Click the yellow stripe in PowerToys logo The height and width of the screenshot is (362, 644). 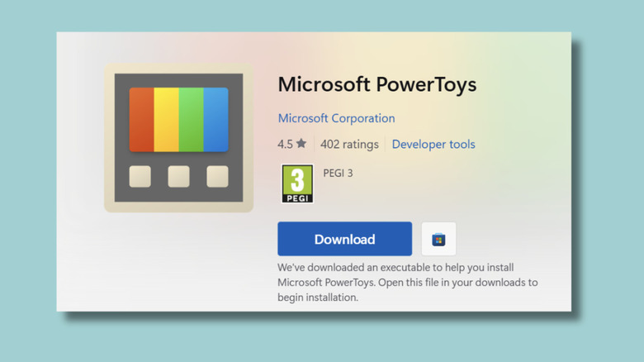click(x=166, y=119)
